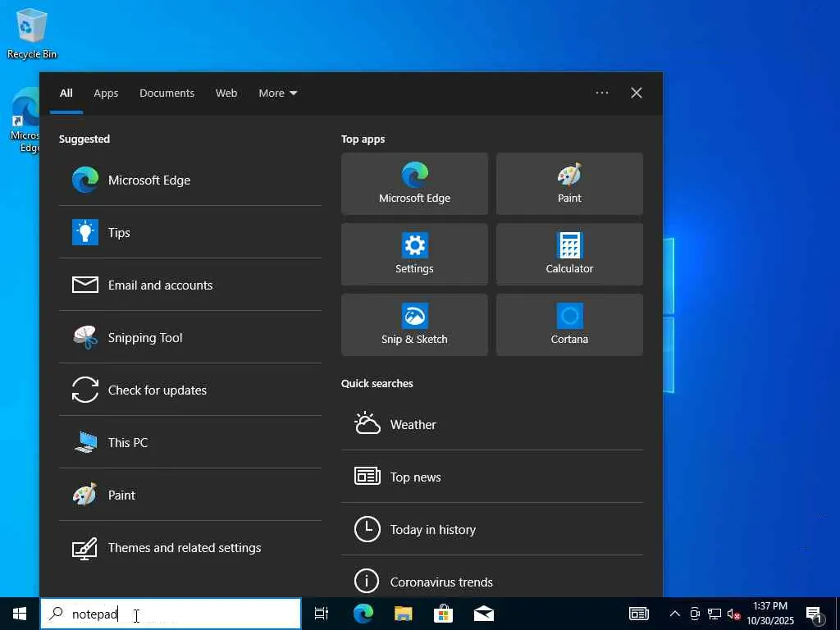Open the Snip & Sketch tile
840x630 pixels.
point(414,325)
